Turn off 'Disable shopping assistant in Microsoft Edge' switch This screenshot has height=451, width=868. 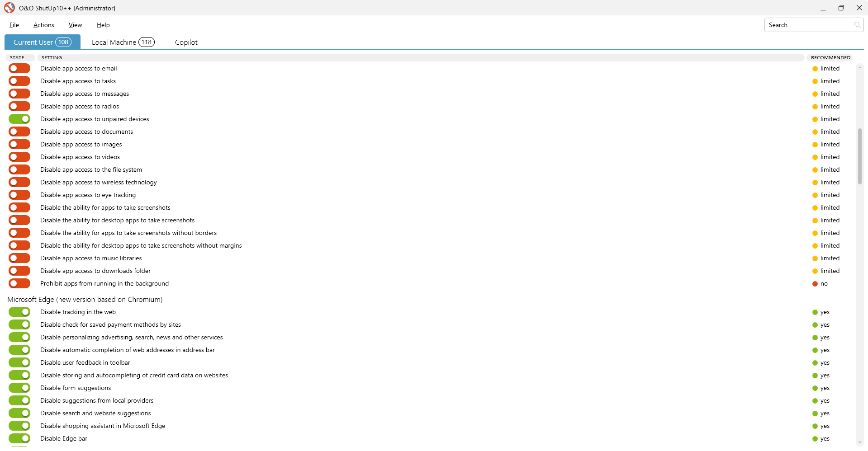click(x=19, y=426)
